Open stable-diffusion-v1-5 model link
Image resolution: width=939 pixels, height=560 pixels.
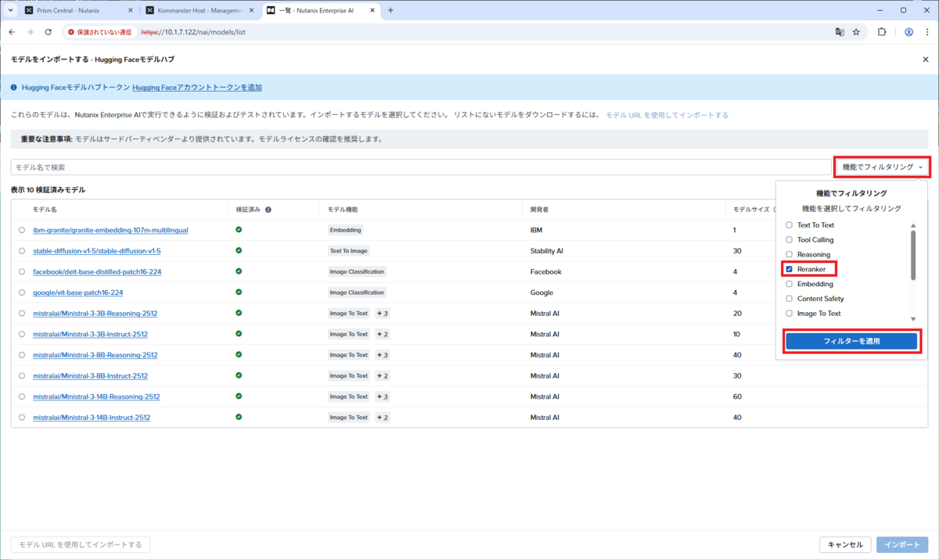[97, 251]
